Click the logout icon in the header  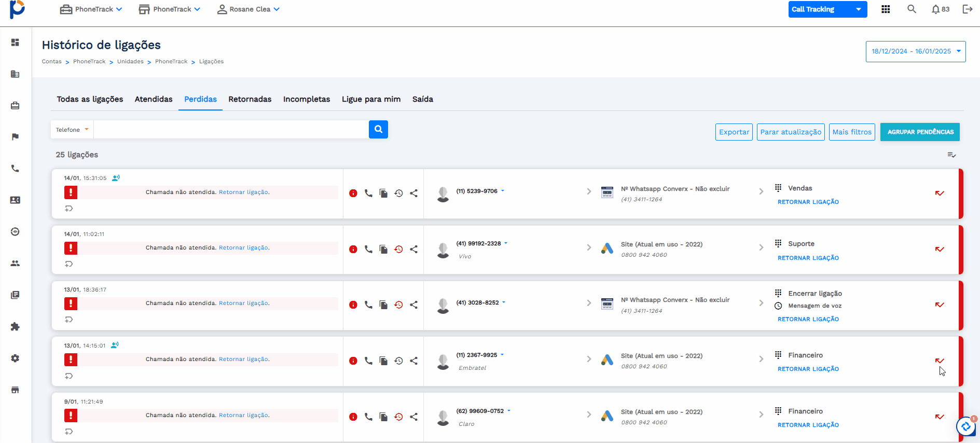[967, 9]
